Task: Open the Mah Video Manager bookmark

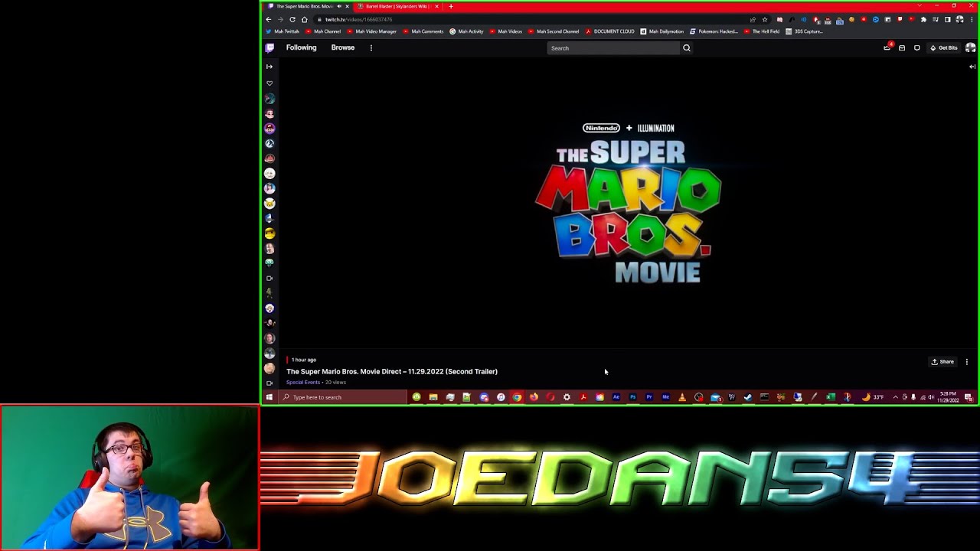Action: coord(371,31)
